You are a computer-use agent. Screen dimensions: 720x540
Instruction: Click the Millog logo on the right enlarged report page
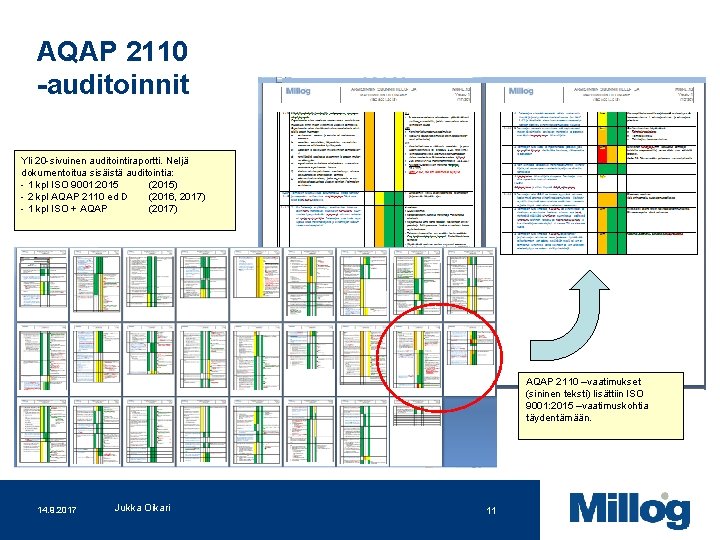point(521,91)
